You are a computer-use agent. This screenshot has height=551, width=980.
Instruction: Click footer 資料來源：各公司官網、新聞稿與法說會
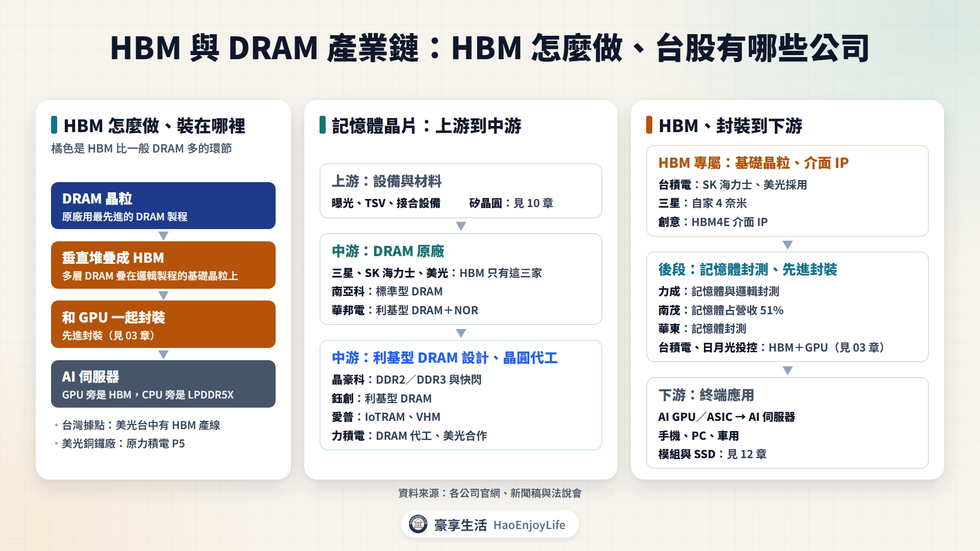490,493
